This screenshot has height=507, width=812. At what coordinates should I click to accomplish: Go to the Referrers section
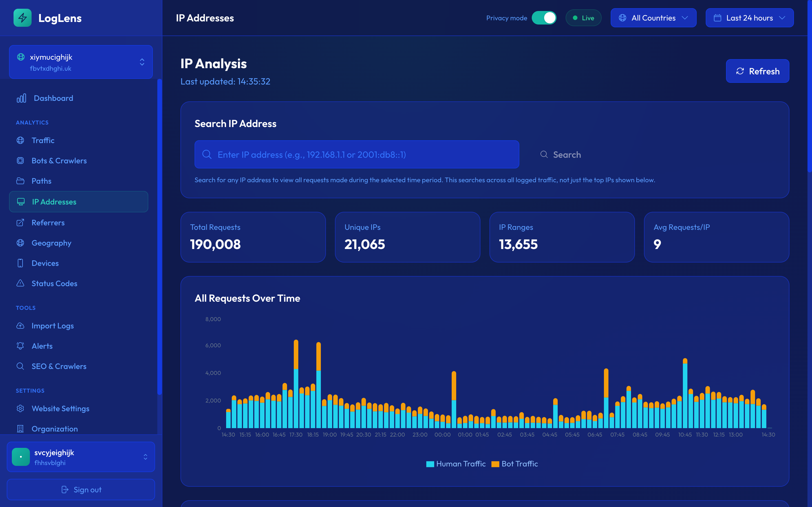tap(48, 223)
